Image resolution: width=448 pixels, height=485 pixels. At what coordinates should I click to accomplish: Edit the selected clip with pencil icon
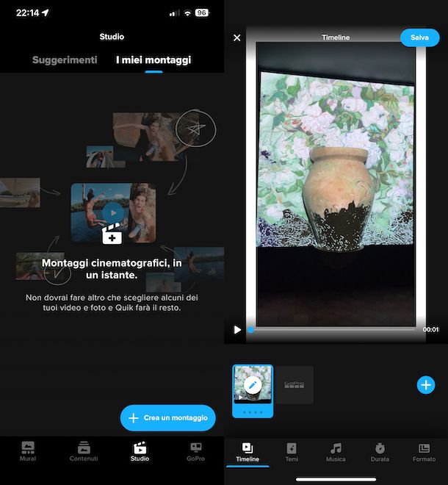click(x=253, y=385)
